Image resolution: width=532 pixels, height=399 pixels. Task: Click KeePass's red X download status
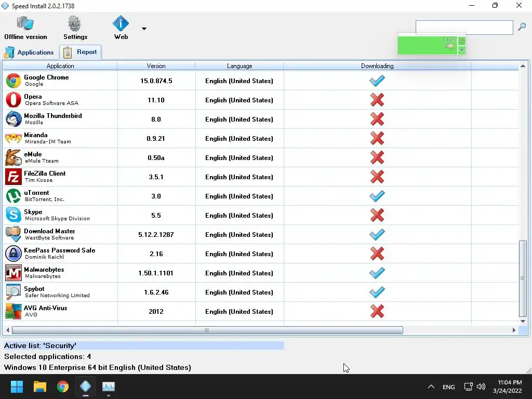tap(377, 254)
